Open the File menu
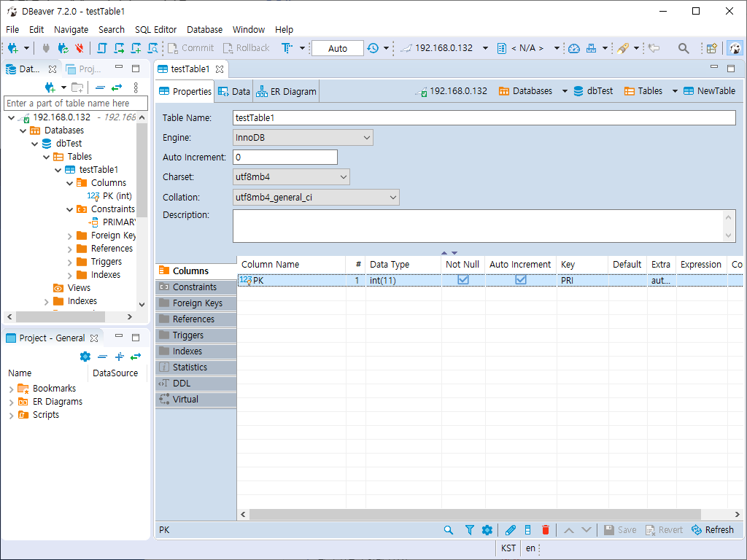747x560 pixels. point(12,29)
